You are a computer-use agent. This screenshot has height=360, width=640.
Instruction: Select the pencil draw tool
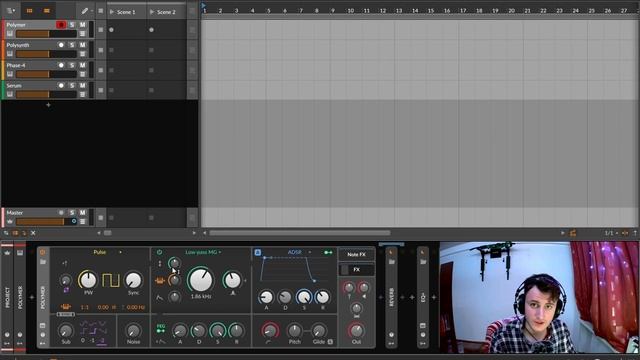84,11
